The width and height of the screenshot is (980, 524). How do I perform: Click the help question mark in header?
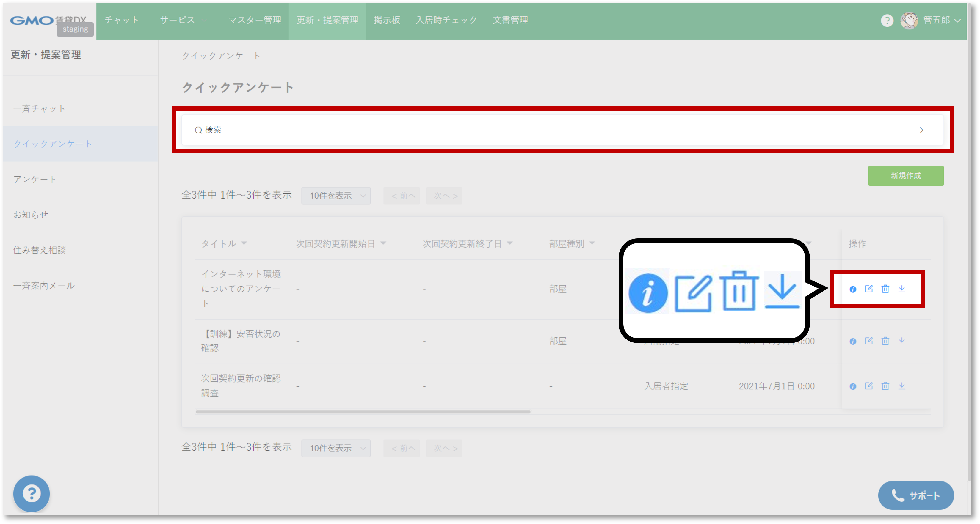point(887,21)
